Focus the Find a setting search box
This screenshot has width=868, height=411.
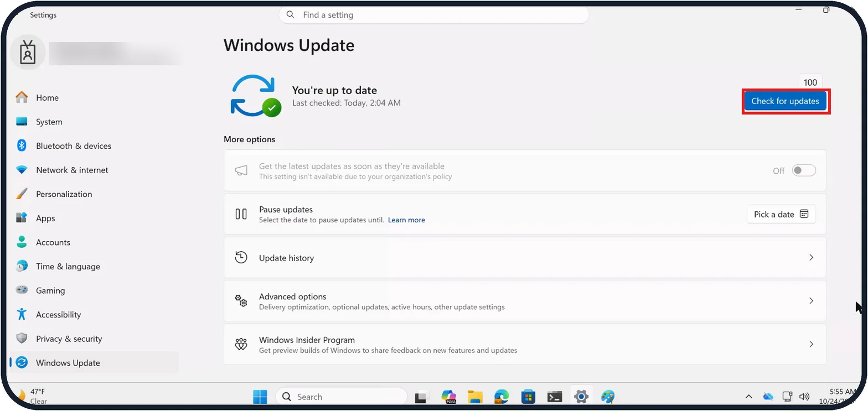click(433, 15)
